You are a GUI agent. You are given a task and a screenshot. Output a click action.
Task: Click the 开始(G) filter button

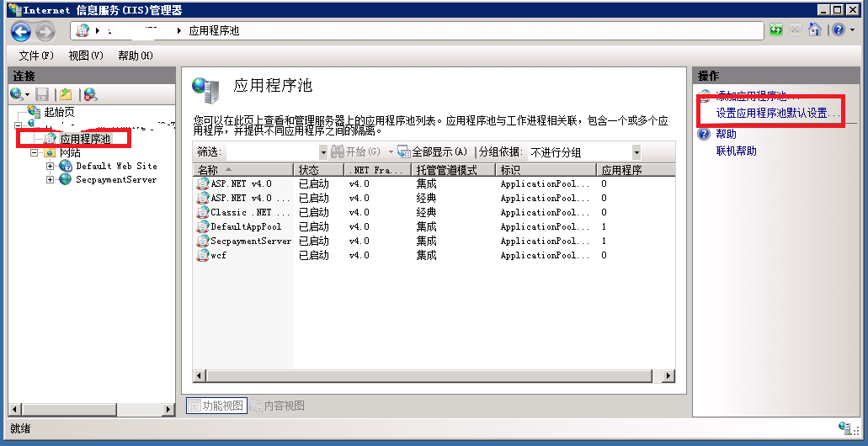[356, 151]
